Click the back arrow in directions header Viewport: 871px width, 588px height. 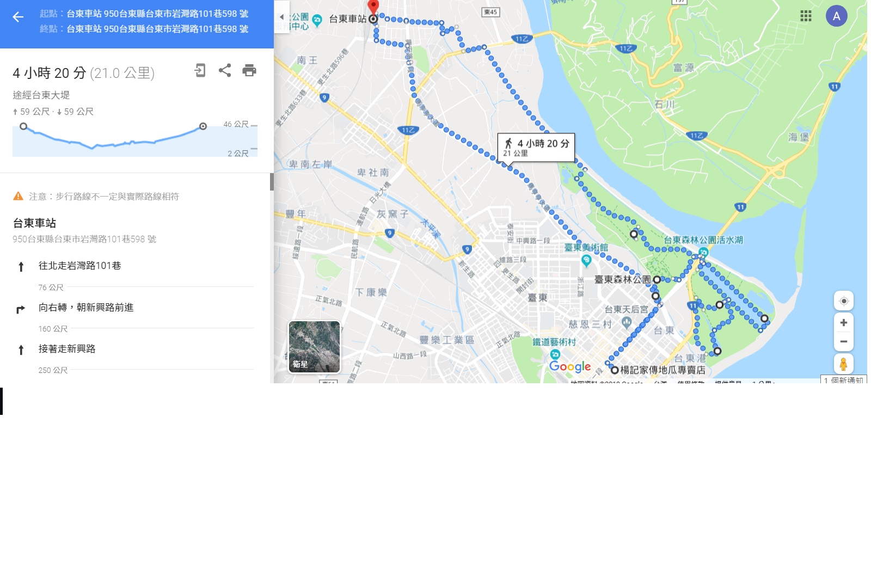(x=18, y=17)
